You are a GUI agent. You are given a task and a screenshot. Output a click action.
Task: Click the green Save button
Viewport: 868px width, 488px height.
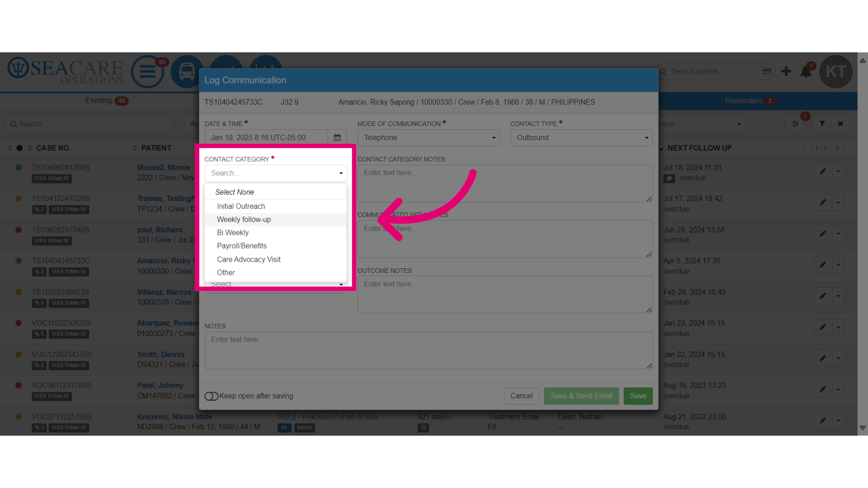point(638,396)
